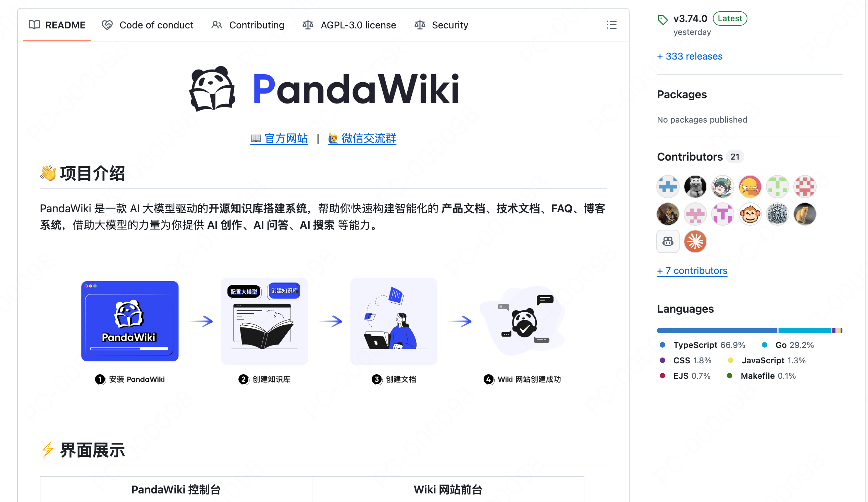Open the anime character contributor avatar
The width and height of the screenshot is (868, 502).
723,187
